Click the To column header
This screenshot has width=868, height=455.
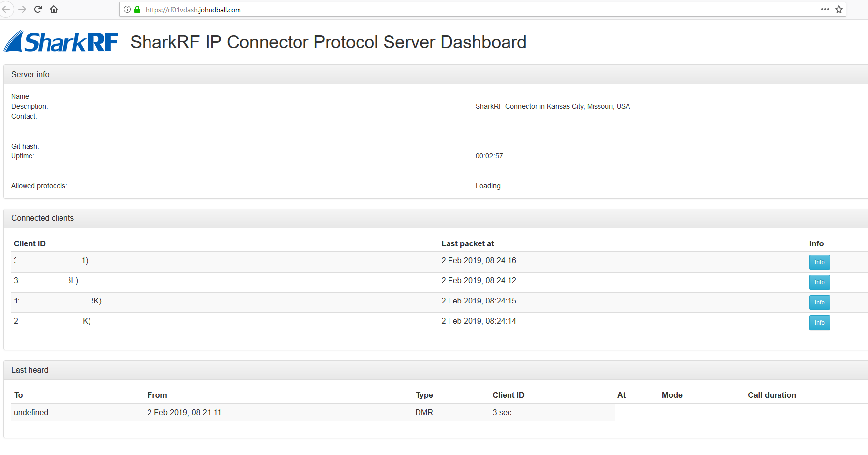click(x=19, y=395)
